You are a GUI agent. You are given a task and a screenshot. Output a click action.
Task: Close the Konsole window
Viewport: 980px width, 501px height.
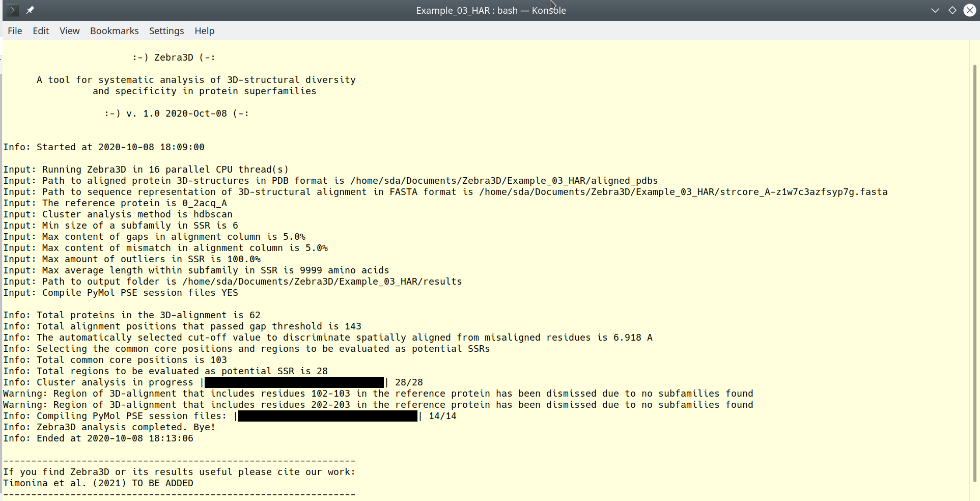pyautogui.click(x=970, y=10)
